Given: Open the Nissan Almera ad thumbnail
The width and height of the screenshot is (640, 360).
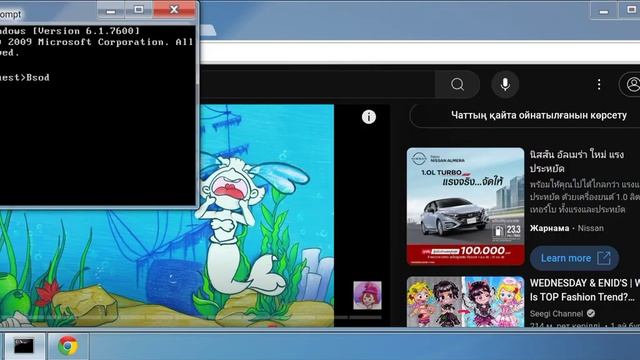Looking at the screenshot, I should pos(465,207).
